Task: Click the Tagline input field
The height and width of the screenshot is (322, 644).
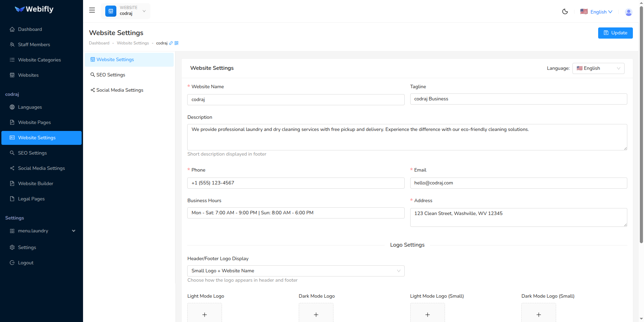Action: coord(518,99)
